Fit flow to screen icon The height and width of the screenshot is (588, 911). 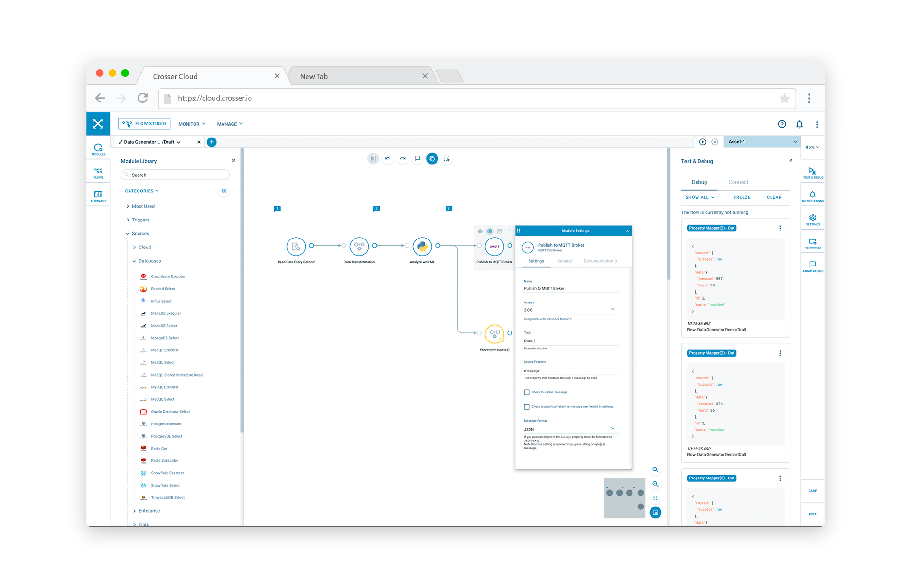[655, 498]
